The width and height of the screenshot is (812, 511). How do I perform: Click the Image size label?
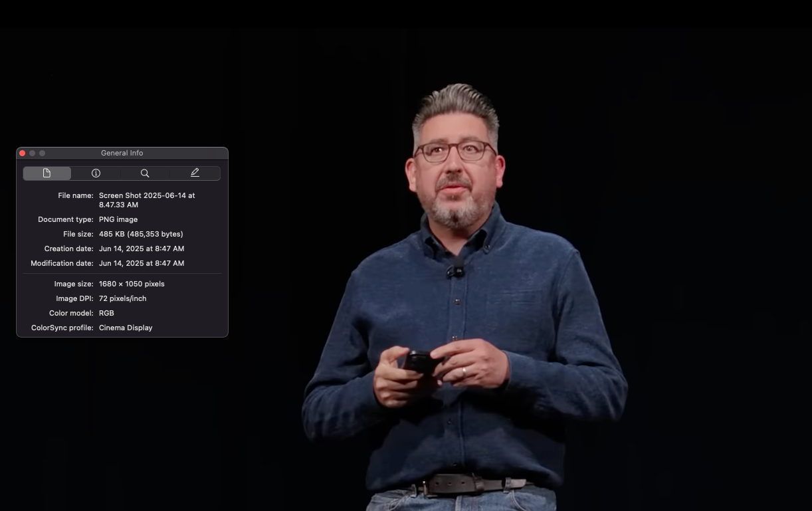(x=74, y=284)
